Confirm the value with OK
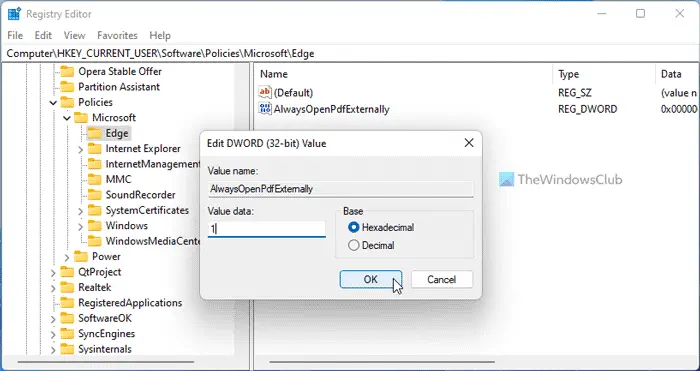 (371, 279)
